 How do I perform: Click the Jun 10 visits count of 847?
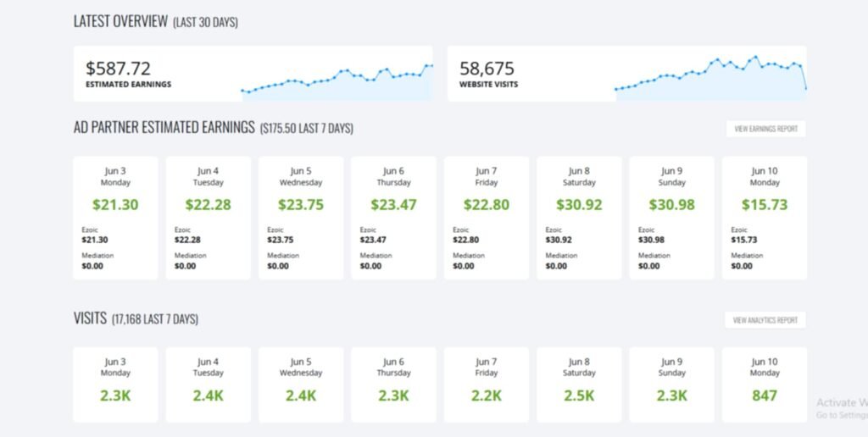765,396
